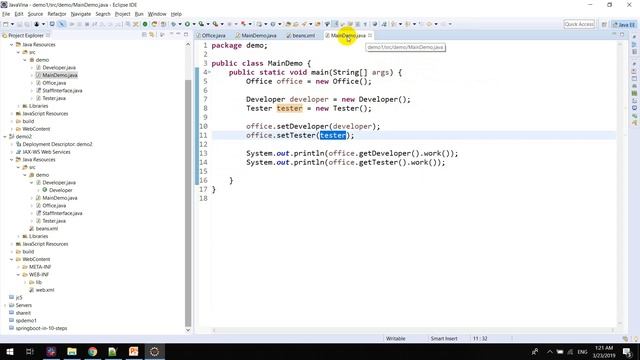Image resolution: width=640 pixels, height=360 pixels.
Task: Collapse the main method fold marker on line 4
Action: 210,72
